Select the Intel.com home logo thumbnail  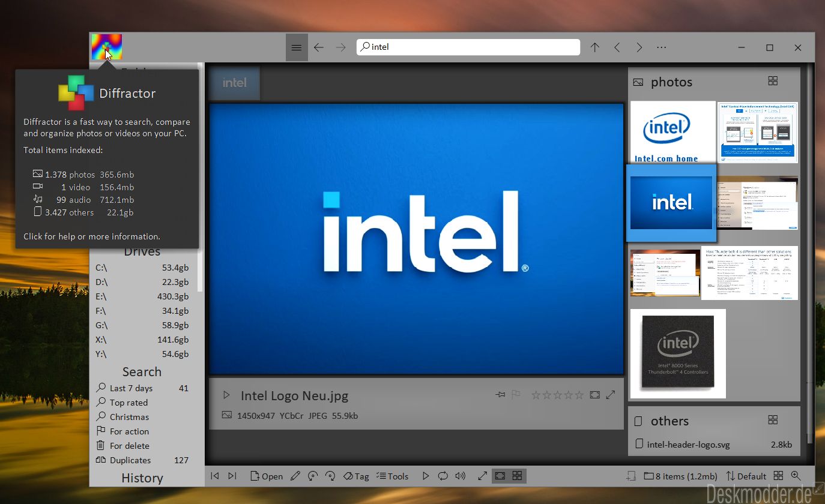[x=672, y=132]
